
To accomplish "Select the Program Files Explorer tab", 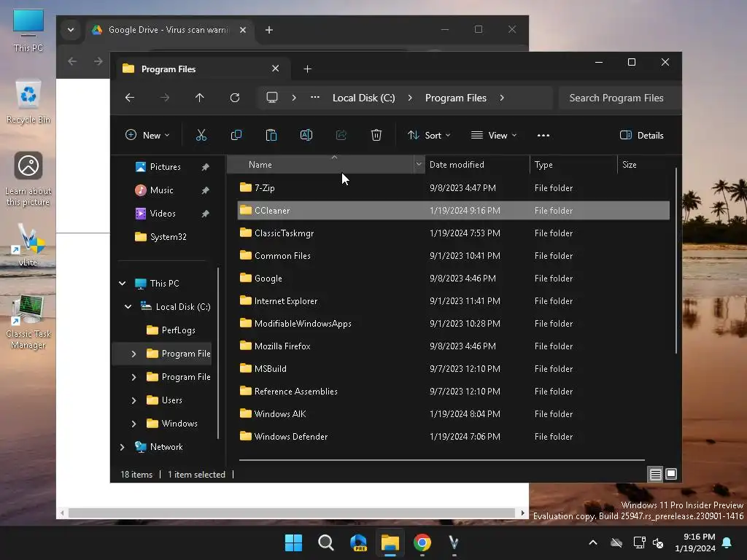I will 201,69.
